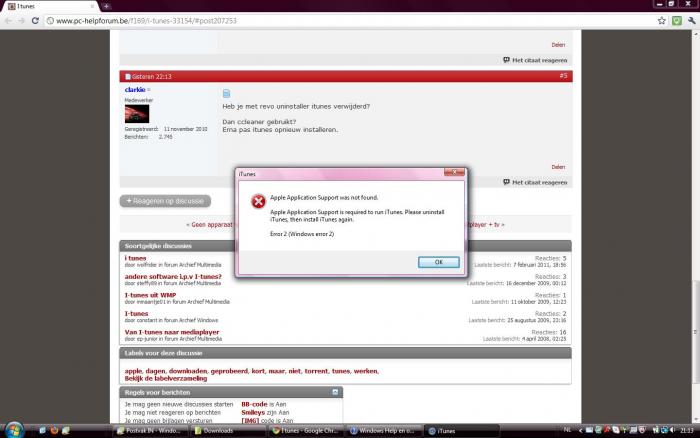Go forward in Chrome
This screenshot has height=438, width=700.
(x=21, y=21)
